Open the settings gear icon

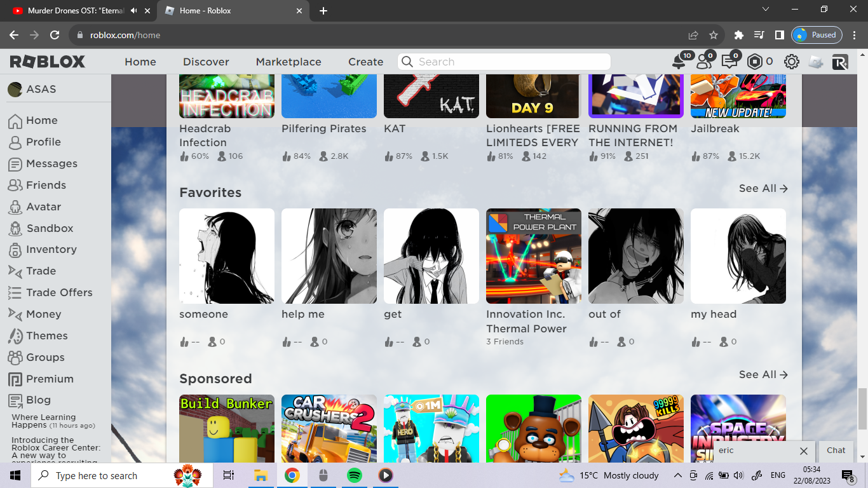[x=791, y=62]
